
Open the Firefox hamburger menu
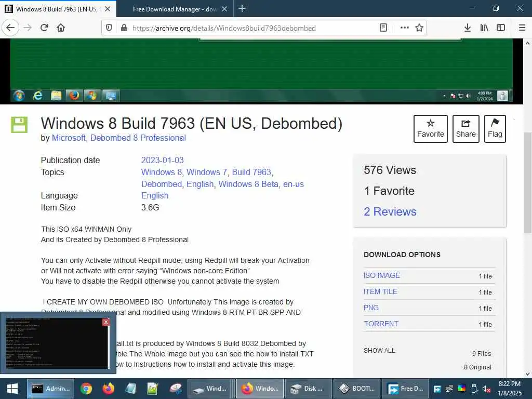pos(522,28)
